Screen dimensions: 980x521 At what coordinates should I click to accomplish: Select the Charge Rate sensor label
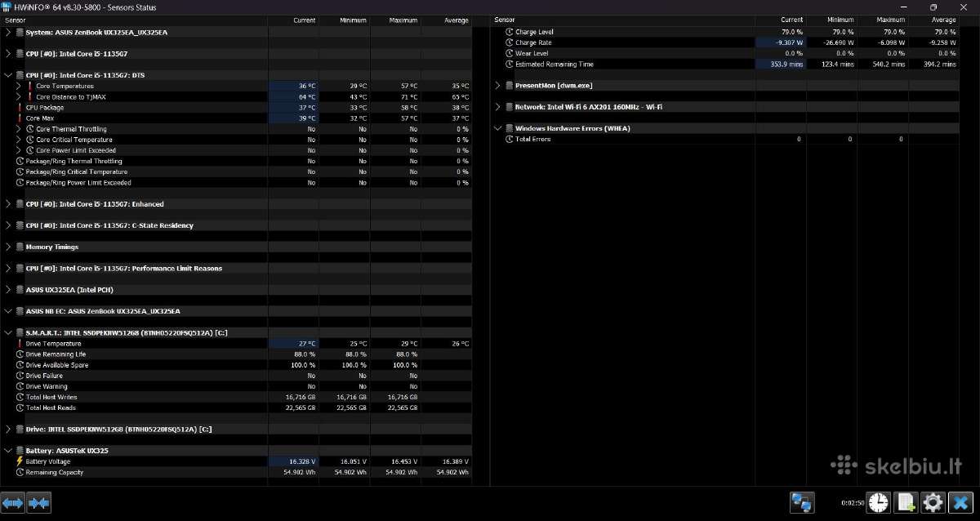click(533, 42)
